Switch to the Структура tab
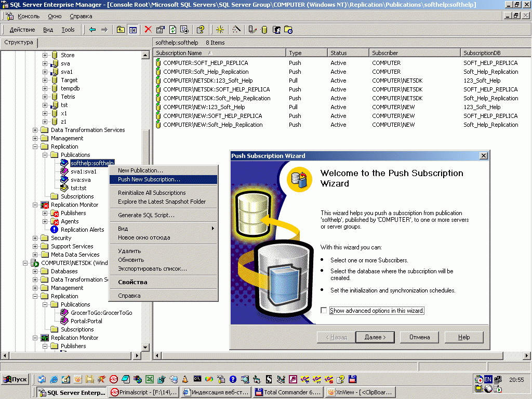Screen dimensions: 532x399 pyautogui.click(x=19, y=43)
